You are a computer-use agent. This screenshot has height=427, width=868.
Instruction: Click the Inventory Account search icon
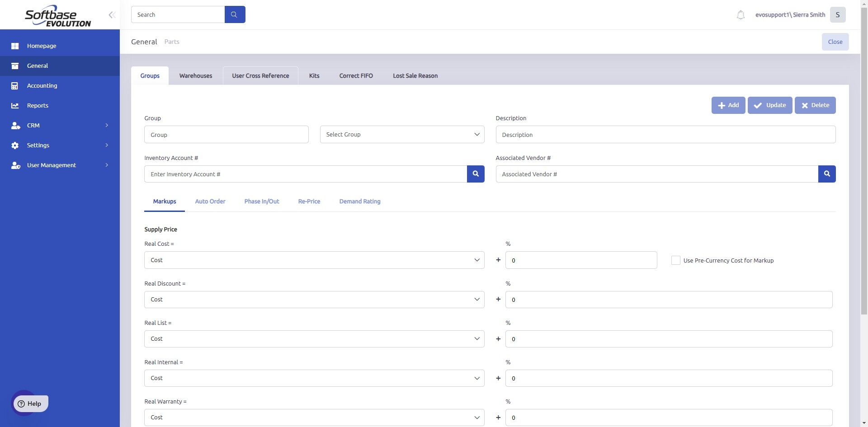476,174
